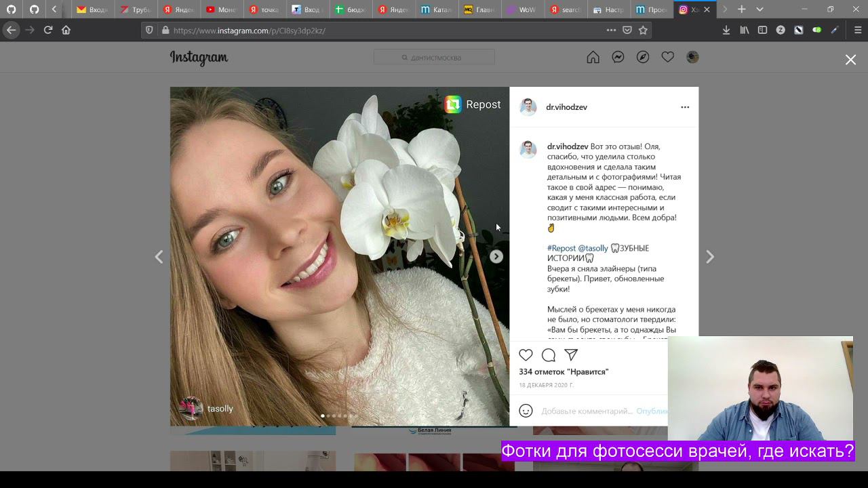The width and height of the screenshot is (868, 488).
Task: Show the next photo in the carousel
Action: click(x=496, y=256)
